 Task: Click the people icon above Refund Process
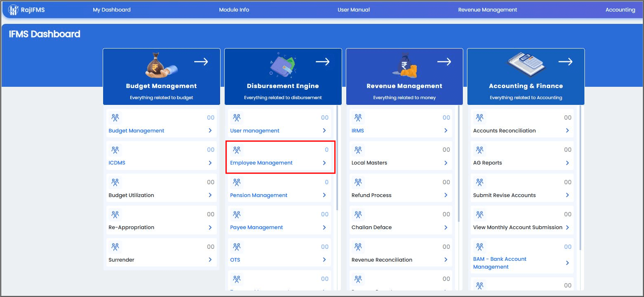click(x=358, y=182)
